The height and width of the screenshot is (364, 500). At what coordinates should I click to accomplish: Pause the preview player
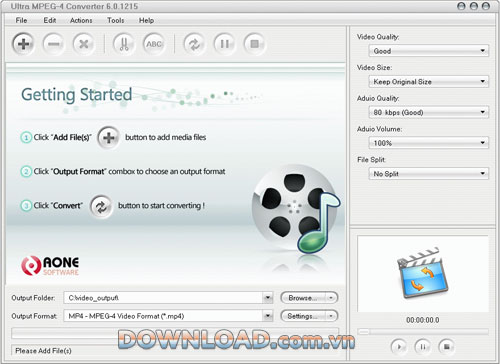tap(423, 347)
